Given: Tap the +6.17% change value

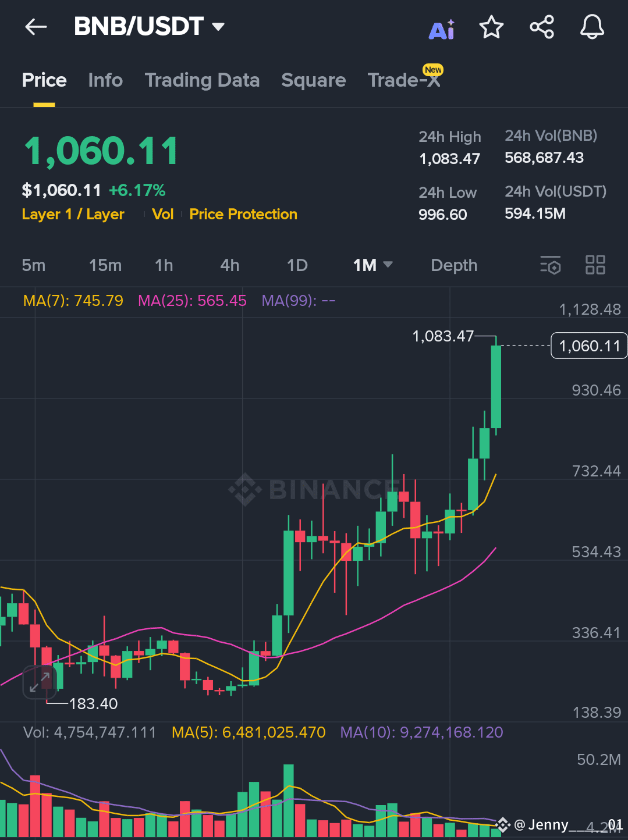Looking at the screenshot, I should click(137, 190).
